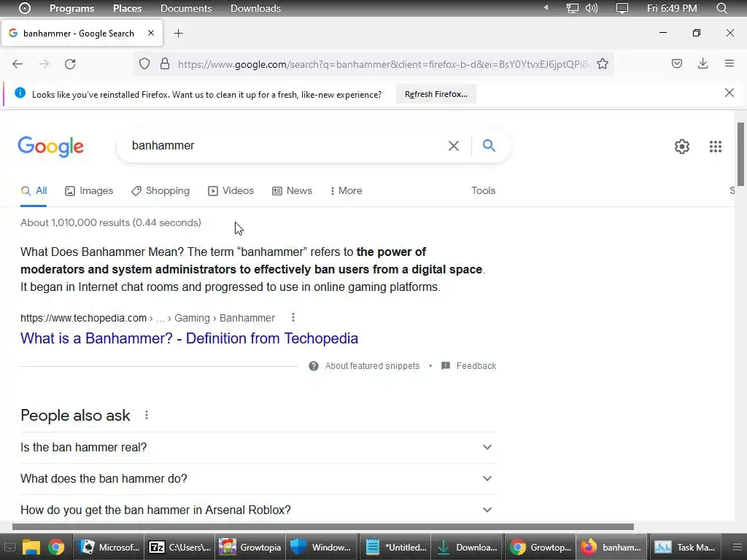
Task: Close the banhammer Google Search tab
Action: pos(151,33)
